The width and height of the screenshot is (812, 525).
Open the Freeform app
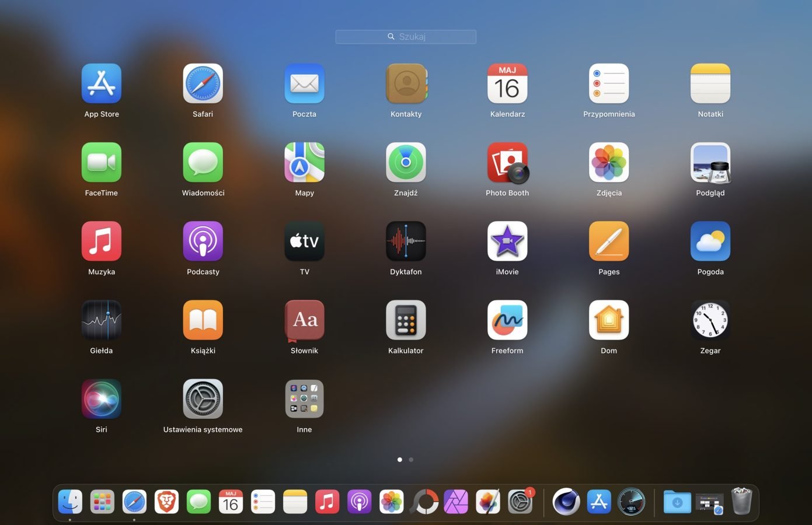coord(507,320)
